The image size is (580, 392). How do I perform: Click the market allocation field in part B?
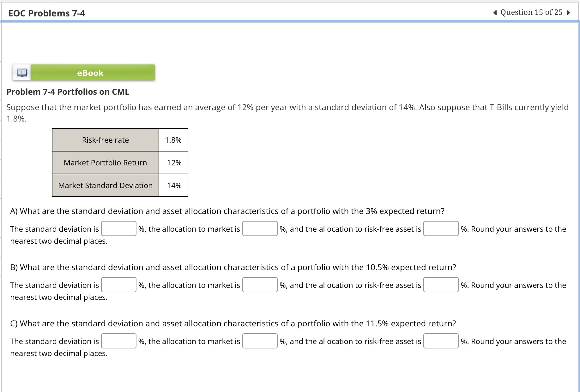pyautogui.click(x=260, y=285)
